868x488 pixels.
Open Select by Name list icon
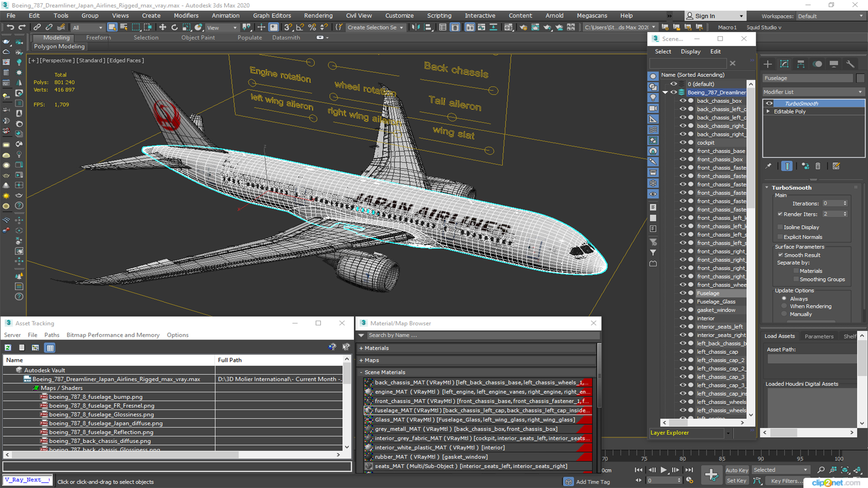[124, 27]
